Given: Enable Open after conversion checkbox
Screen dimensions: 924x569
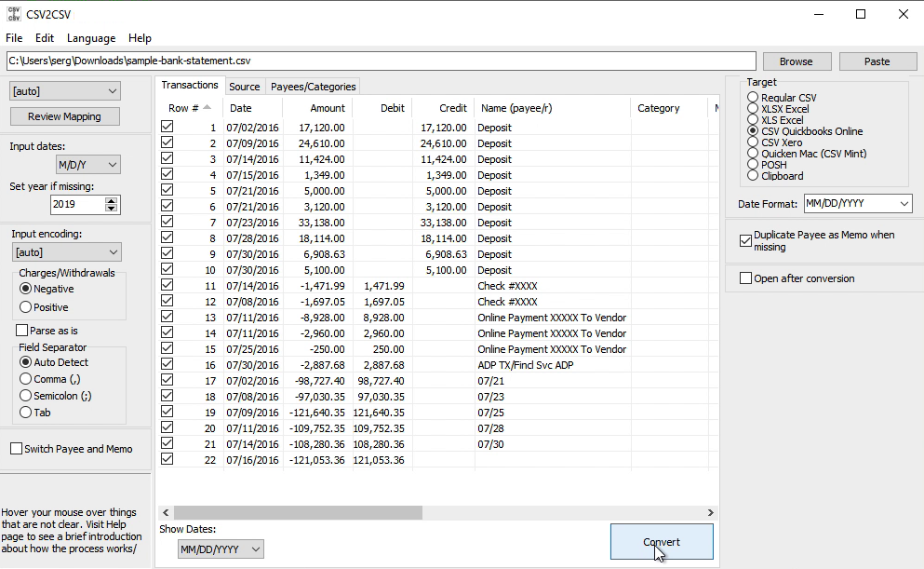Looking at the screenshot, I should (745, 278).
